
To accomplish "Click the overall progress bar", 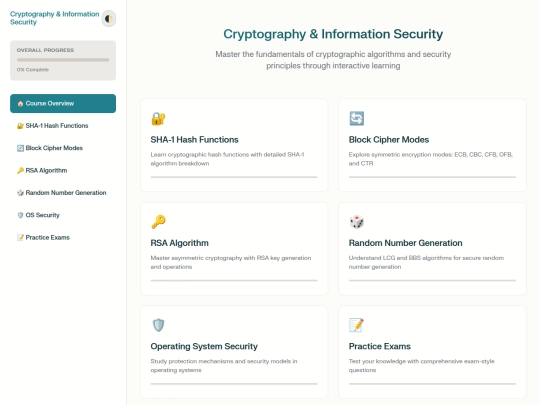I will 63,60.
